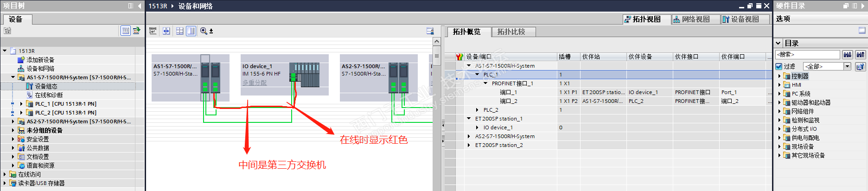
Task: Click the NAME label display icon
Action: pyautogui.click(x=153, y=31)
